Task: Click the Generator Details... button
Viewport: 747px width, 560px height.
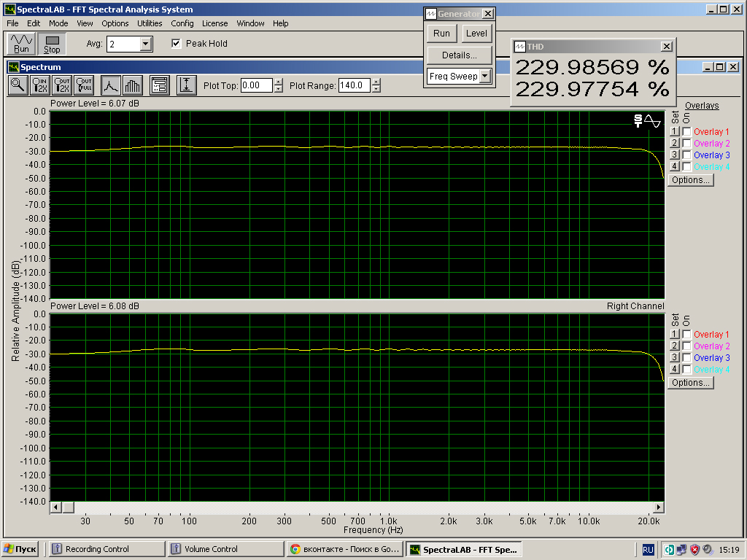Action: [x=459, y=55]
